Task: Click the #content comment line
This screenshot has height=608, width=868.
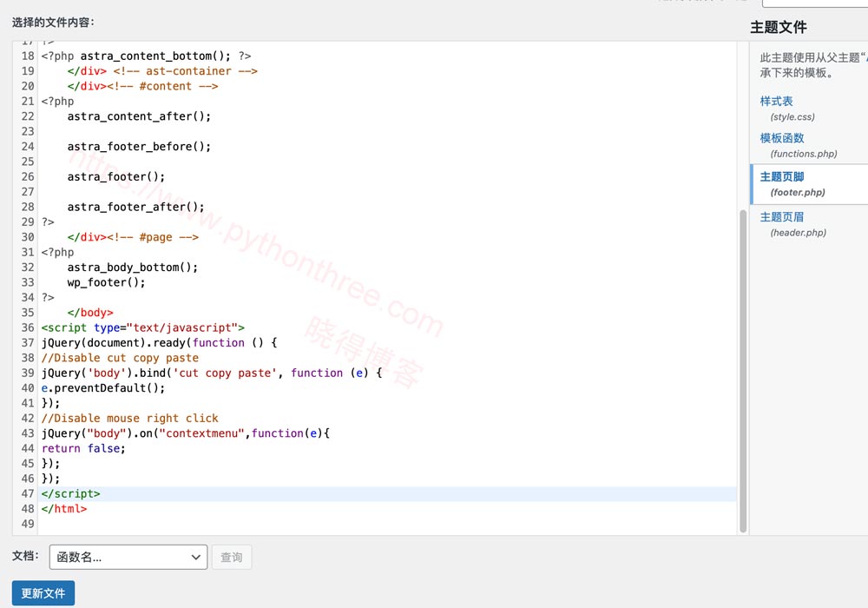Action: tap(143, 86)
